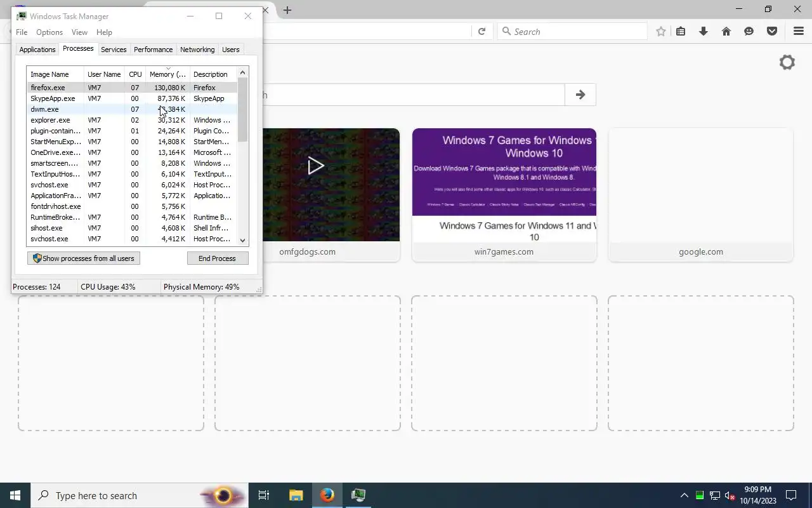
Task: Sort processes by CPU column
Action: (135, 74)
